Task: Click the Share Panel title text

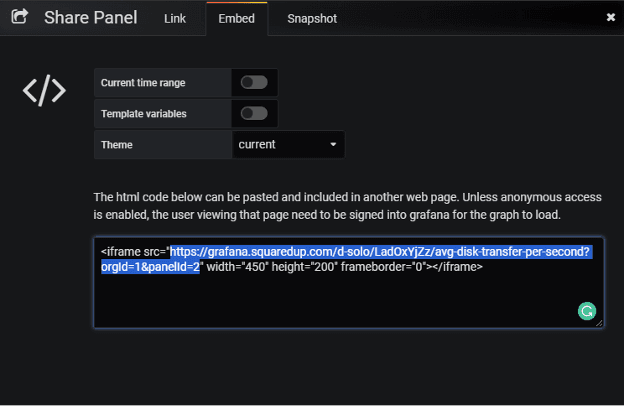Action: pyautogui.click(x=91, y=18)
